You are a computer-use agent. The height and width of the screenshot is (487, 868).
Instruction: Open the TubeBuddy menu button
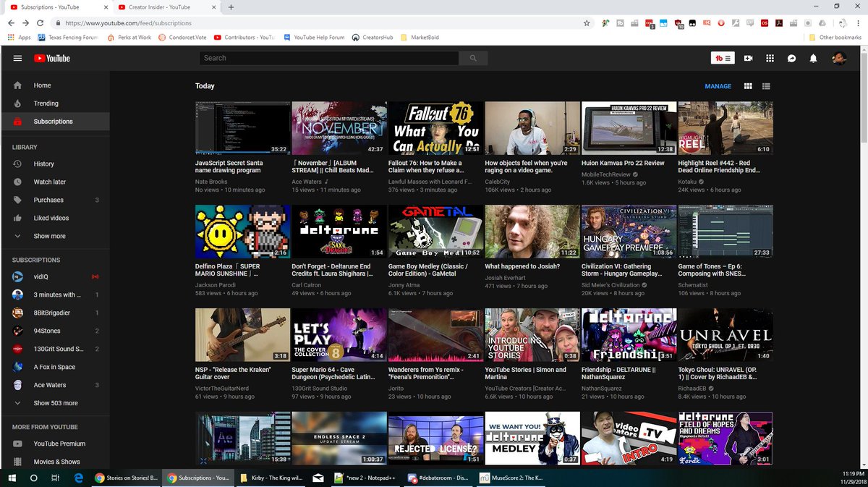coord(723,58)
